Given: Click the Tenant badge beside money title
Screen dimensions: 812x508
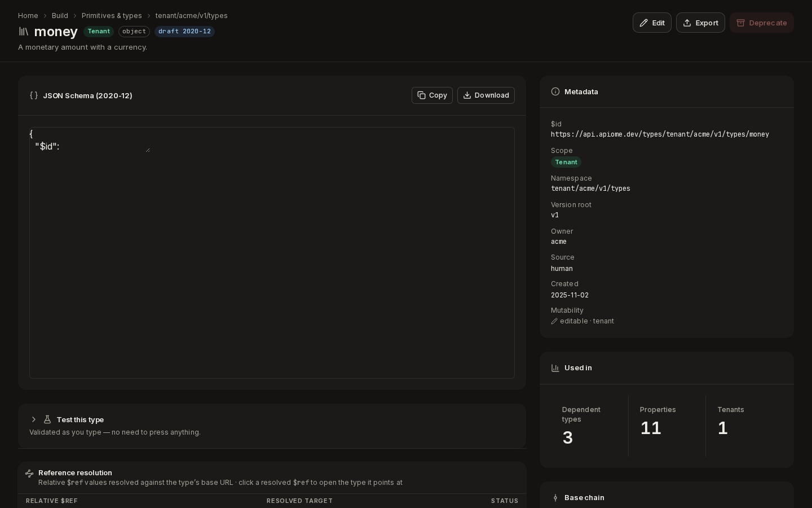Looking at the screenshot, I should pos(99,32).
